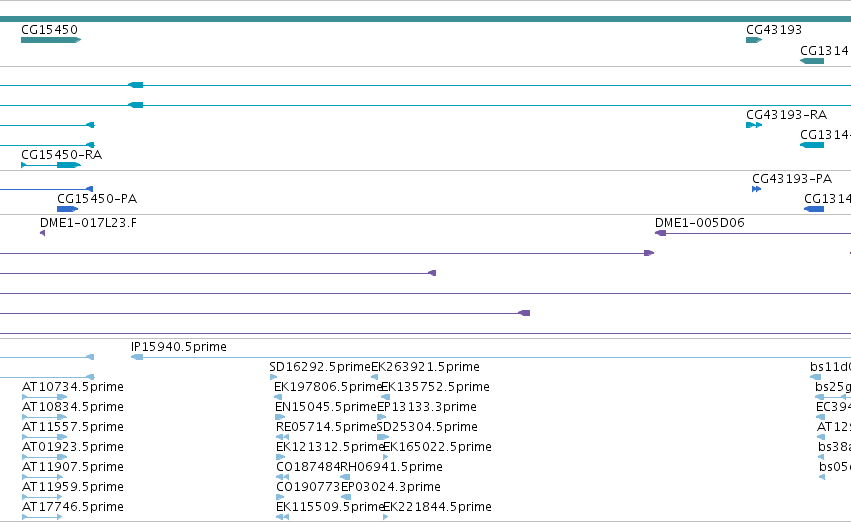Click the double-arrow glyph under CG43193-PA

(x=757, y=189)
